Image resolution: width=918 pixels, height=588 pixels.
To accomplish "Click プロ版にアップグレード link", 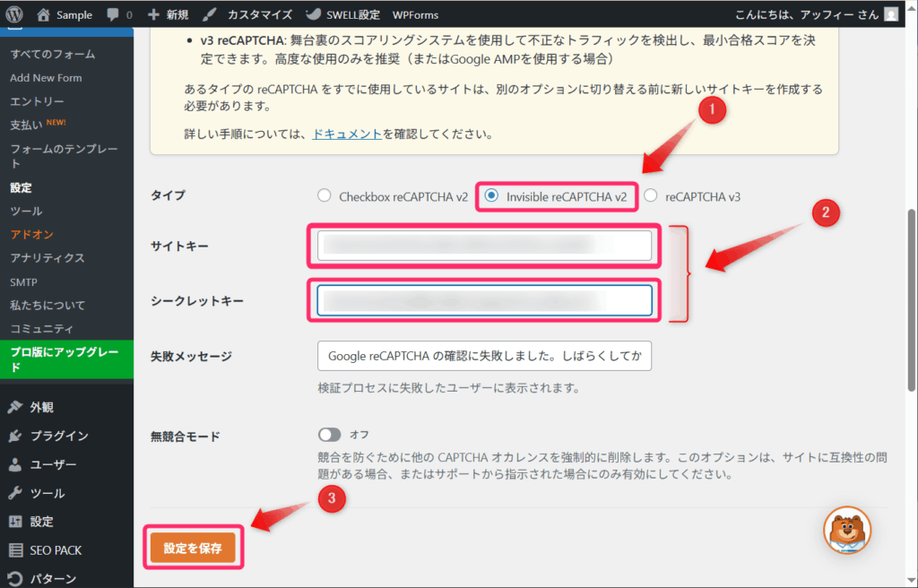I will (x=66, y=359).
